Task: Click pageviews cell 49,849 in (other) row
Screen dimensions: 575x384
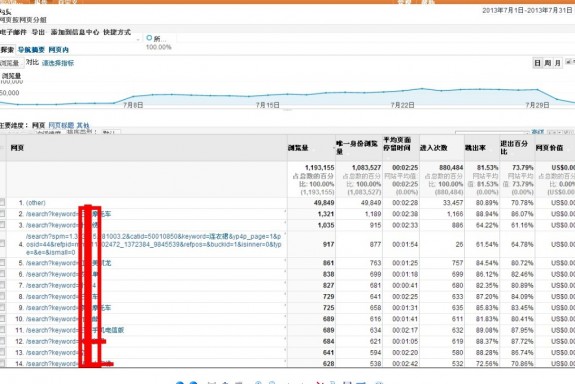Action: pos(324,203)
